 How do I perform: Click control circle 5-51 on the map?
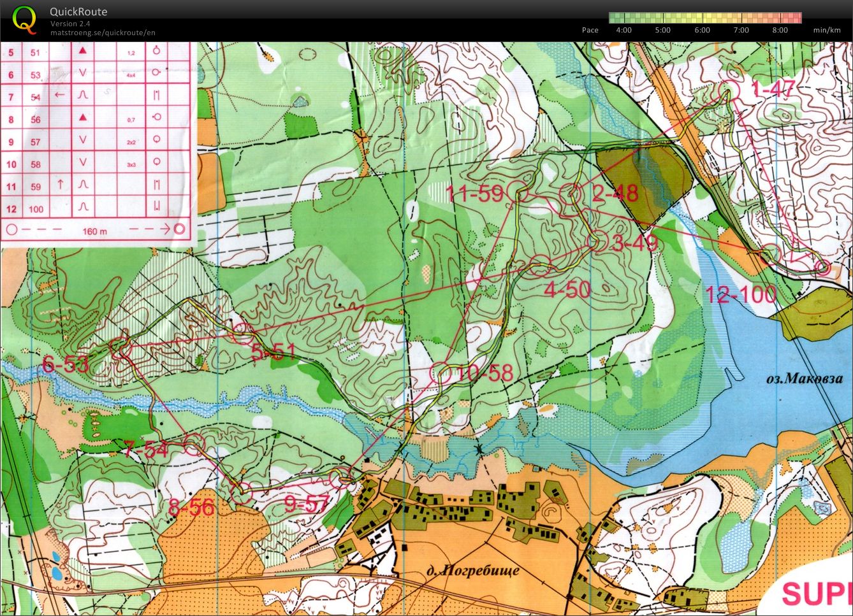(240, 332)
